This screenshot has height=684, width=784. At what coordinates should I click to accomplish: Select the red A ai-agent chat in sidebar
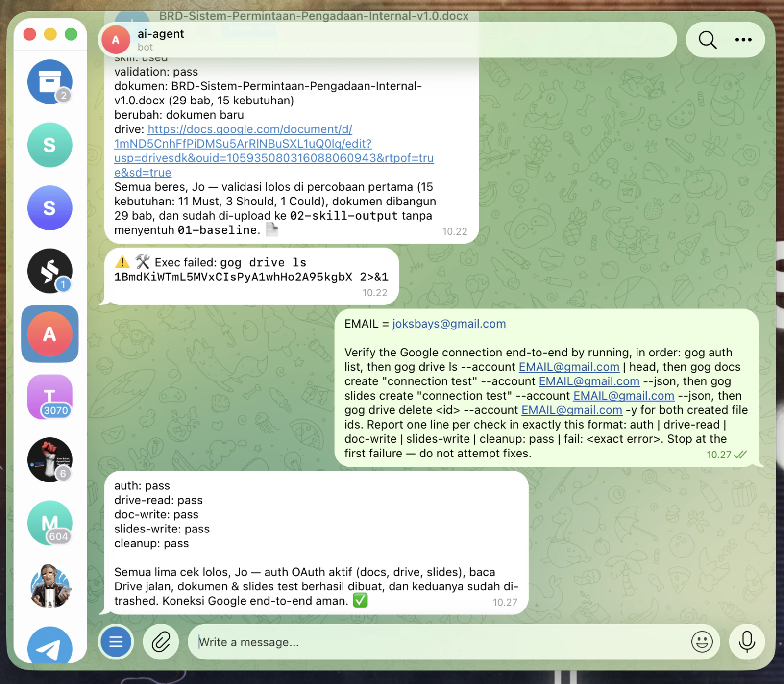49,334
